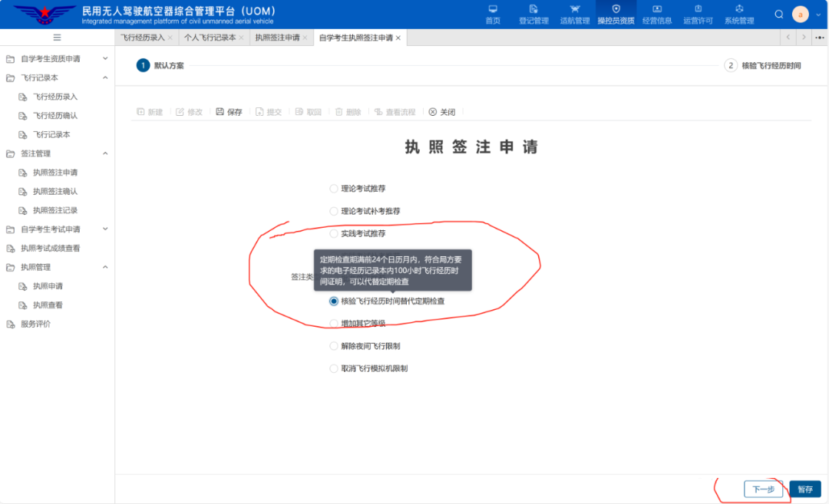Viewport: 829px width, 504px height.
Task: Open 飞行经历录入 in the sidebar
Action: coord(57,97)
